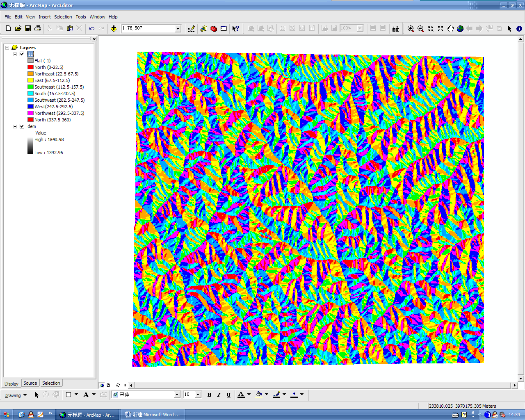The width and height of the screenshot is (525, 420).
Task: Click Fixed Zoom Out
Action: 440,28
